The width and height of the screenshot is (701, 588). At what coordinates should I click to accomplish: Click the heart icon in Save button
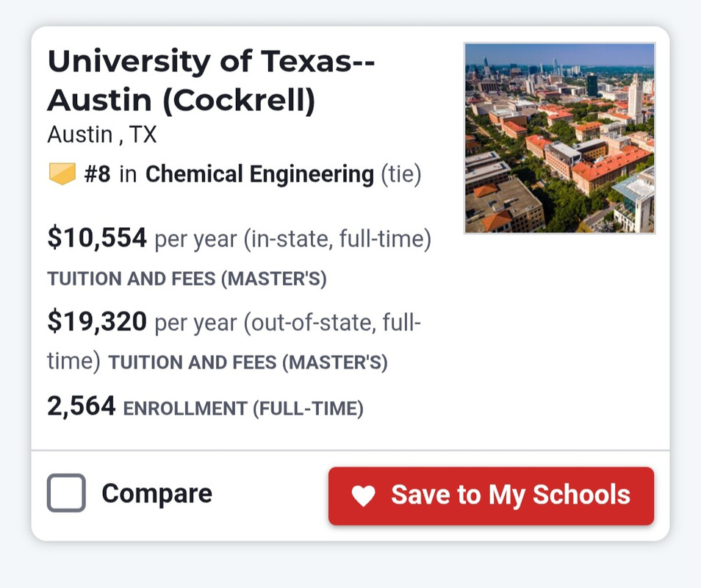363,496
